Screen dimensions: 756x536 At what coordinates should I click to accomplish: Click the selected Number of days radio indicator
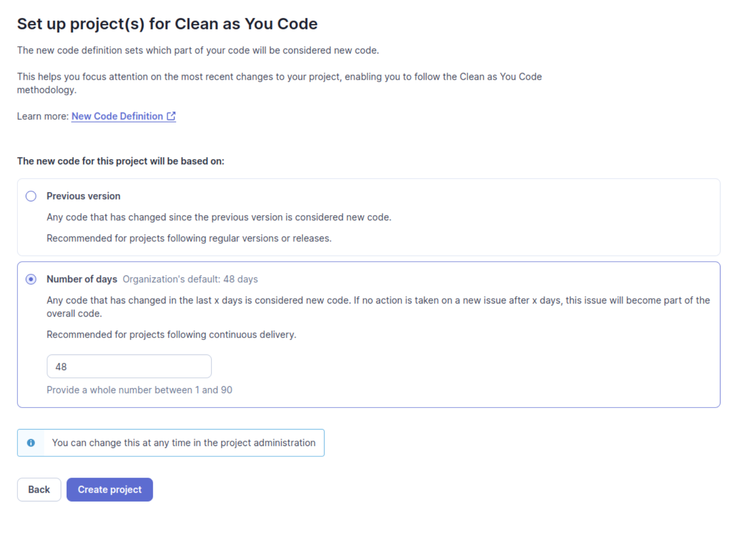coord(31,279)
